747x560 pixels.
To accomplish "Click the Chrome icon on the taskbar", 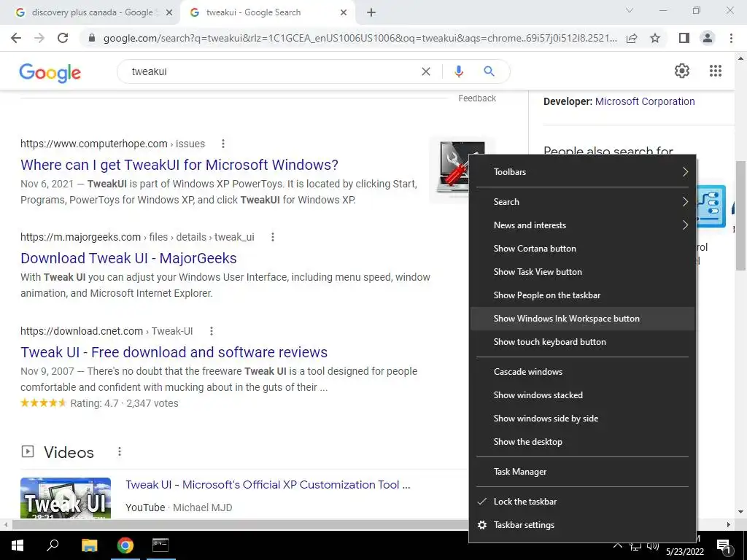I will pos(125,545).
